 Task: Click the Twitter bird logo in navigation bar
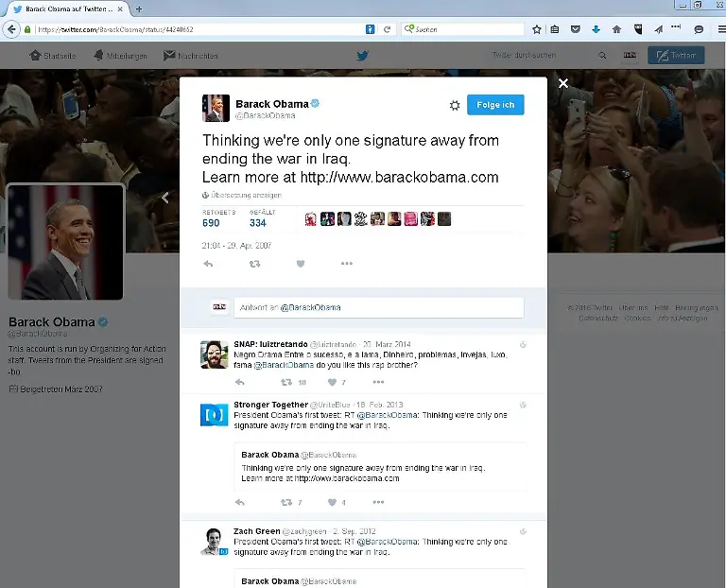[362, 56]
